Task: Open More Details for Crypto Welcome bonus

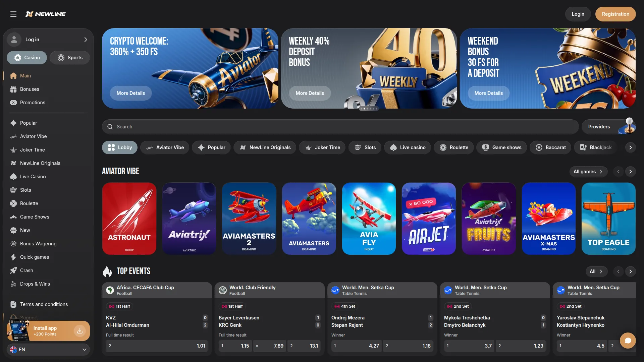Action: click(131, 93)
